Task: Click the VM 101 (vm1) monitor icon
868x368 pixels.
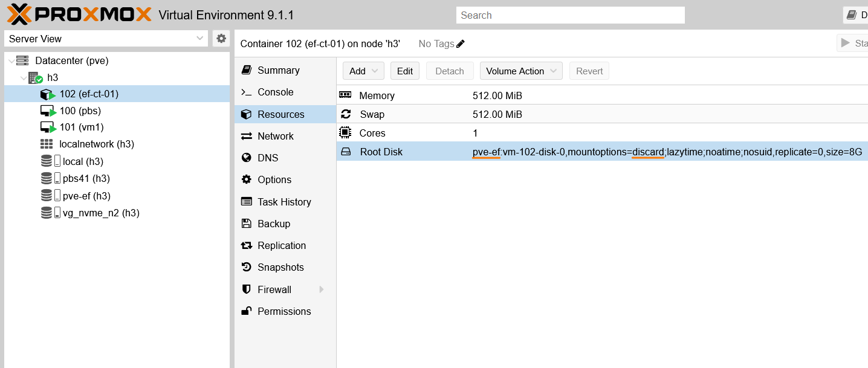Action: click(47, 128)
